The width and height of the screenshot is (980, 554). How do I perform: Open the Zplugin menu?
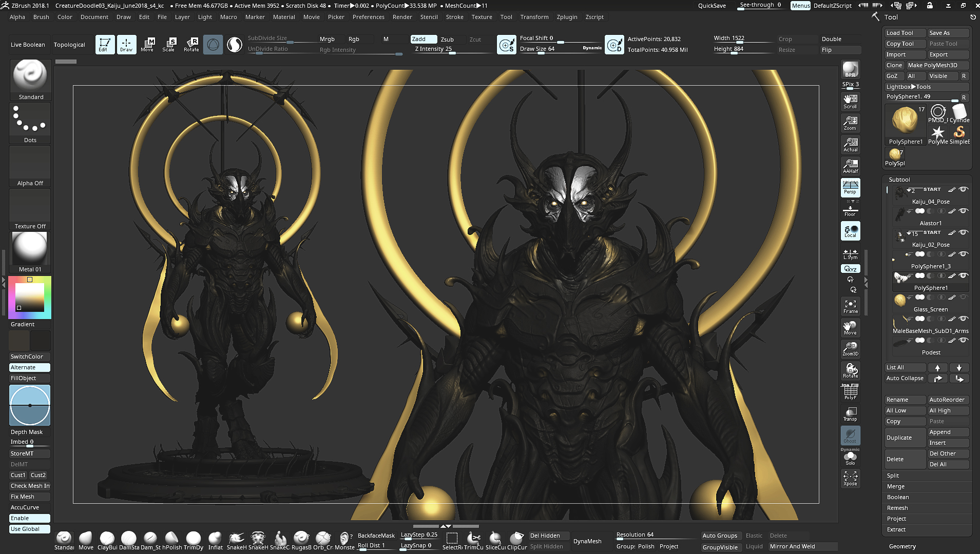(567, 17)
